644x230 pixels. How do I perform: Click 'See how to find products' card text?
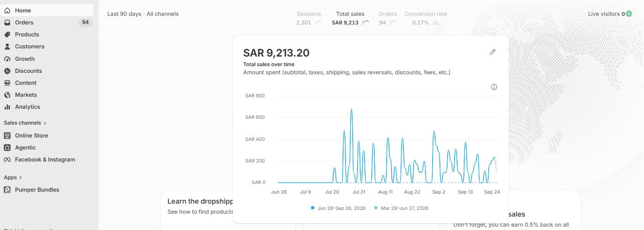click(200, 212)
